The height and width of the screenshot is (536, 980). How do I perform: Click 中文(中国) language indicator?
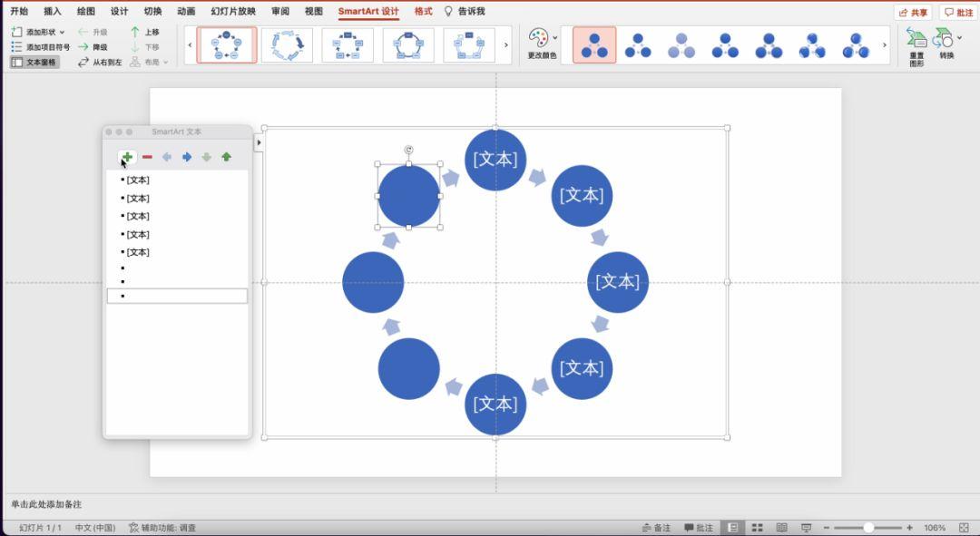point(95,528)
